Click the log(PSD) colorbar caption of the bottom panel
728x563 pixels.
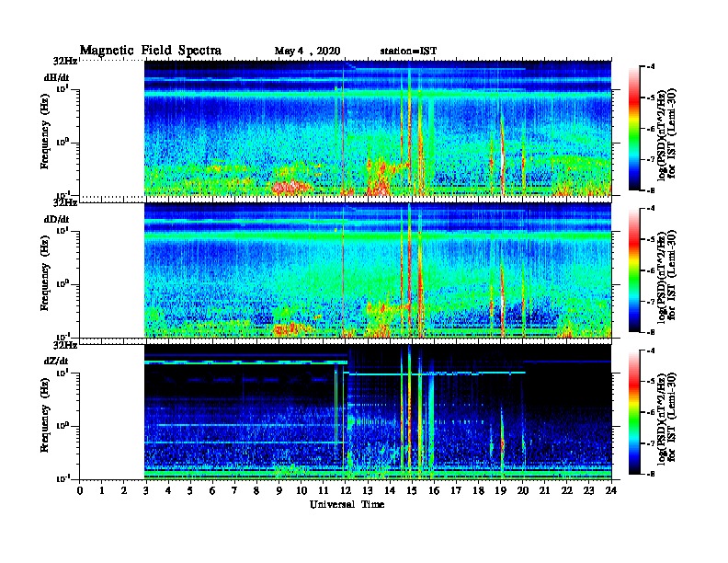click(x=666, y=418)
